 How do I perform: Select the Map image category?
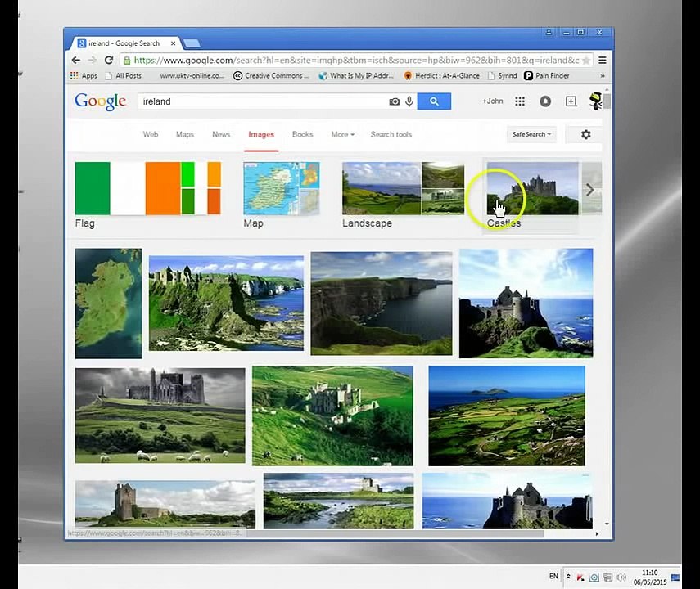click(282, 195)
